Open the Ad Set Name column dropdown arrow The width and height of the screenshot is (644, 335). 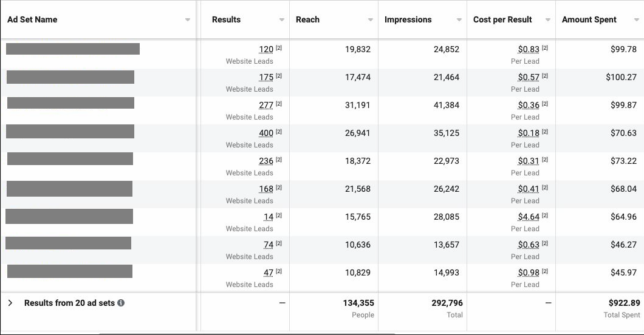(x=188, y=19)
